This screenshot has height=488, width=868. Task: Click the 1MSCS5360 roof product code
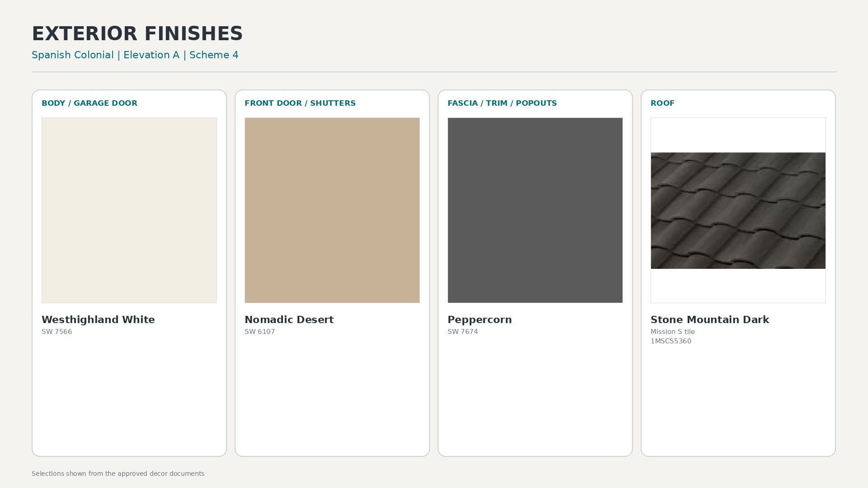click(671, 341)
